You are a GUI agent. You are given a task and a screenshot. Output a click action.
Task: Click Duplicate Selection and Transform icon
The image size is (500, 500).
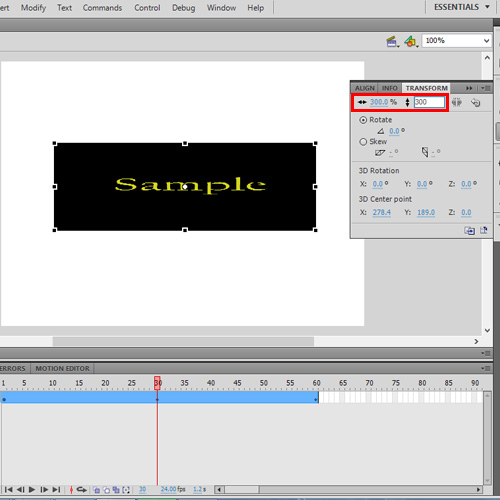pyautogui.click(x=470, y=230)
